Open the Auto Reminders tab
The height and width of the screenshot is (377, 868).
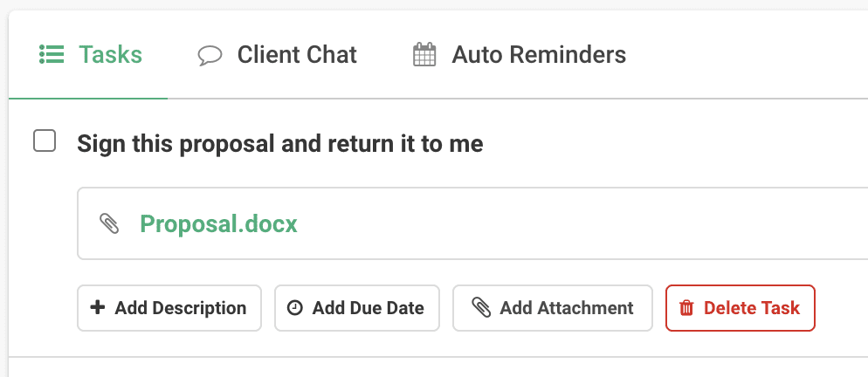coord(520,55)
